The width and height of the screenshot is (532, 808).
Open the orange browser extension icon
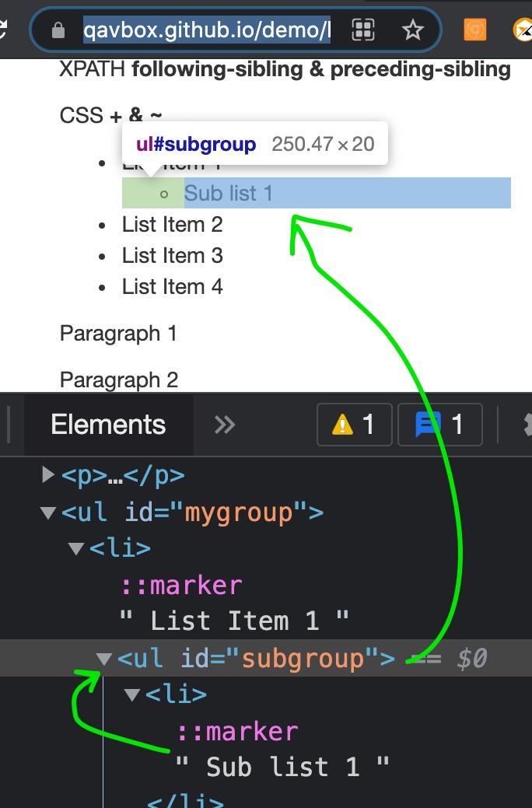click(475, 30)
